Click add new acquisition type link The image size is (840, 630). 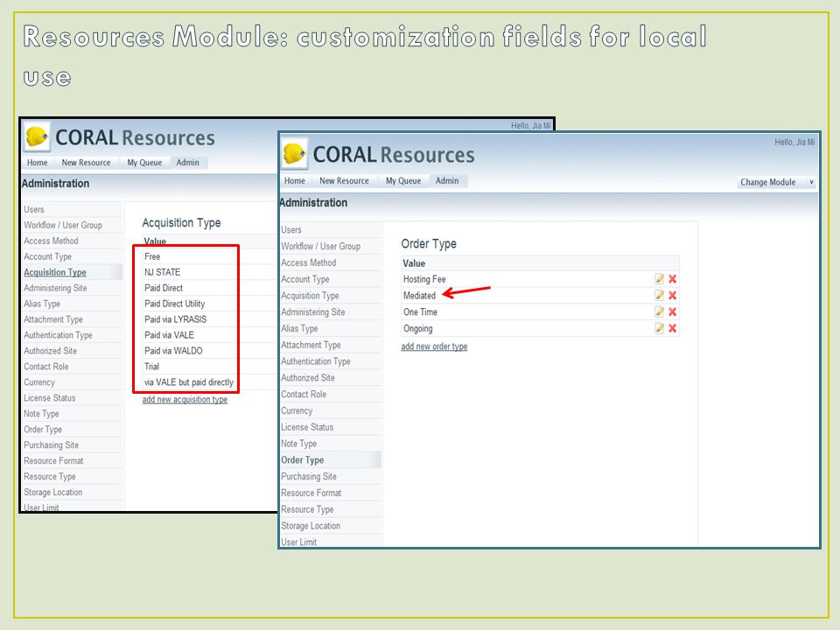point(185,400)
